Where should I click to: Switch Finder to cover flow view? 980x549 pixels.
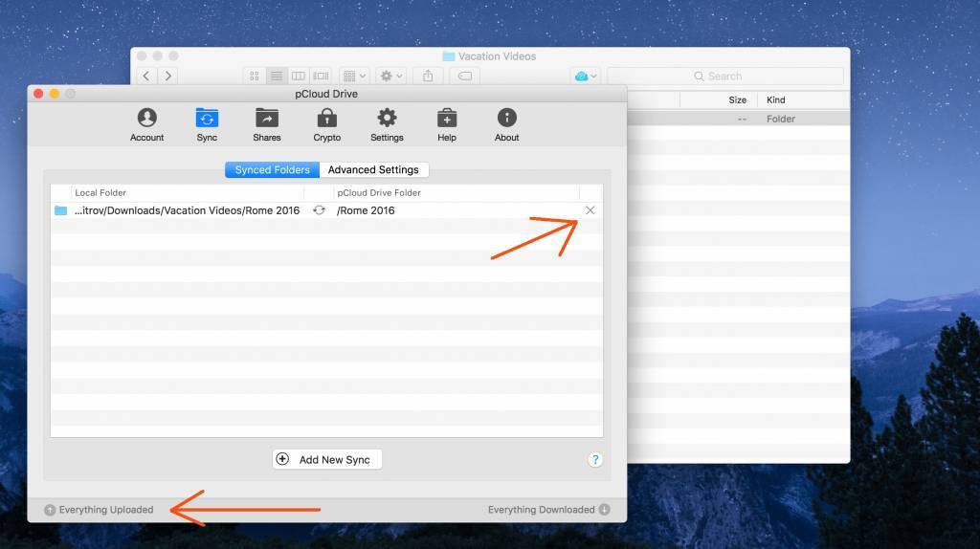click(321, 77)
